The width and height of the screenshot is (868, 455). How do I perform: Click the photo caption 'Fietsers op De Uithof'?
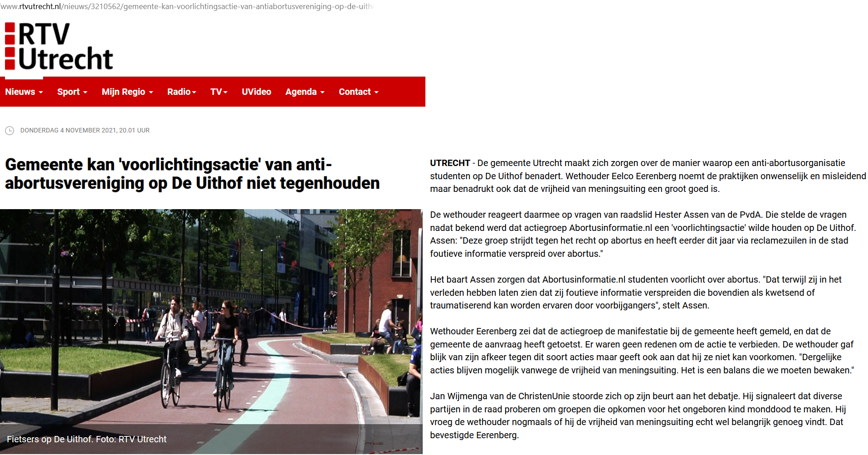tap(87, 439)
